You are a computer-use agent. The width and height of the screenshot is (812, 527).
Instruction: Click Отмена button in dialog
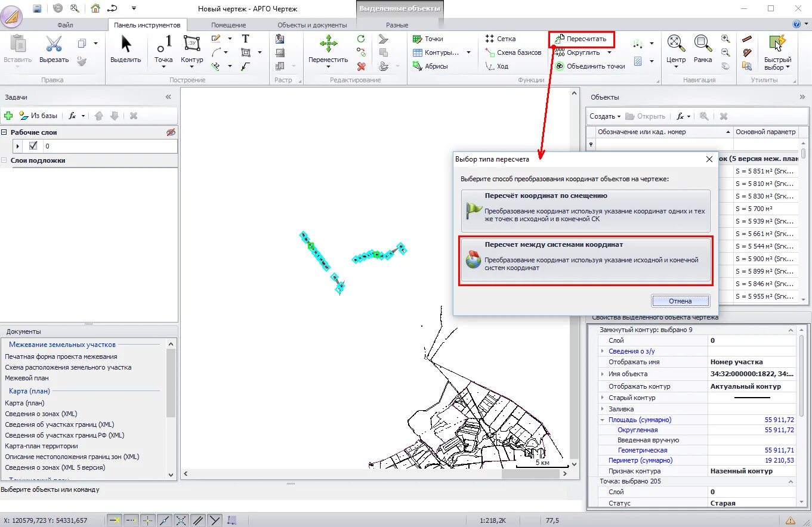point(680,301)
